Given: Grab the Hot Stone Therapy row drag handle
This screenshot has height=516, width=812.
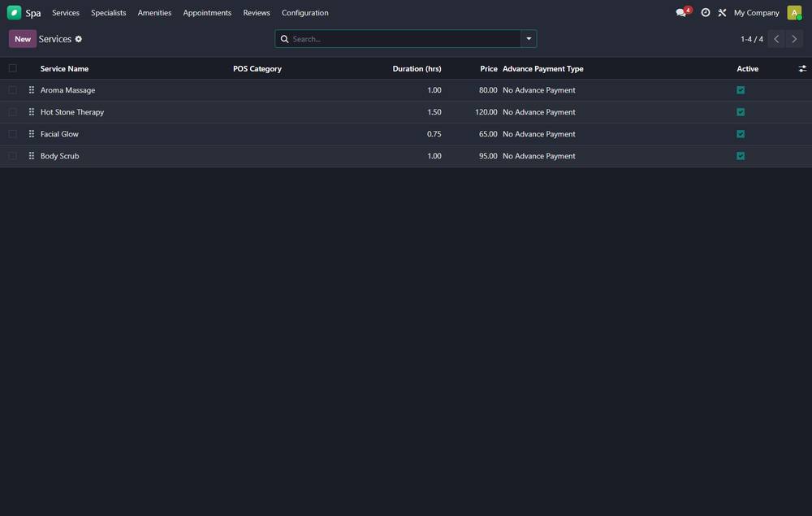Looking at the screenshot, I should click(32, 112).
